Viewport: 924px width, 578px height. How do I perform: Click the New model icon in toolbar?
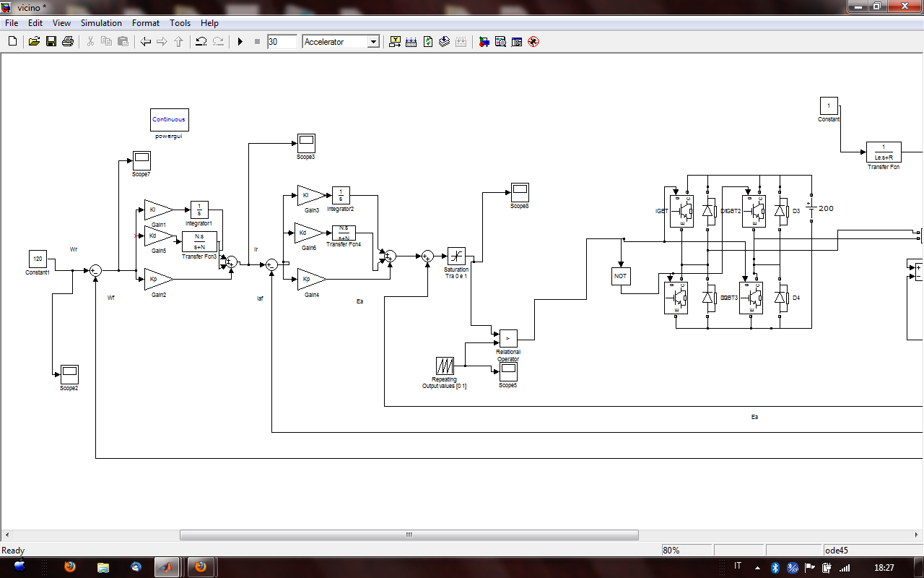click(x=12, y=42)
